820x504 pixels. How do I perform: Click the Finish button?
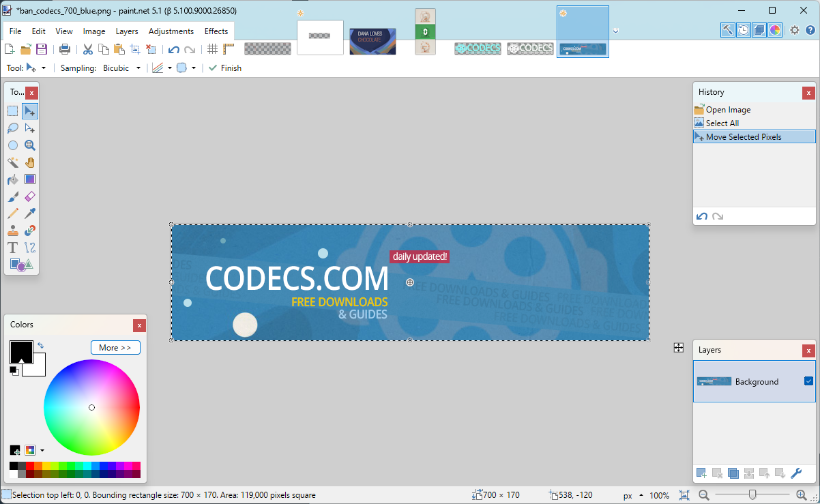click(x=225, y=68)
